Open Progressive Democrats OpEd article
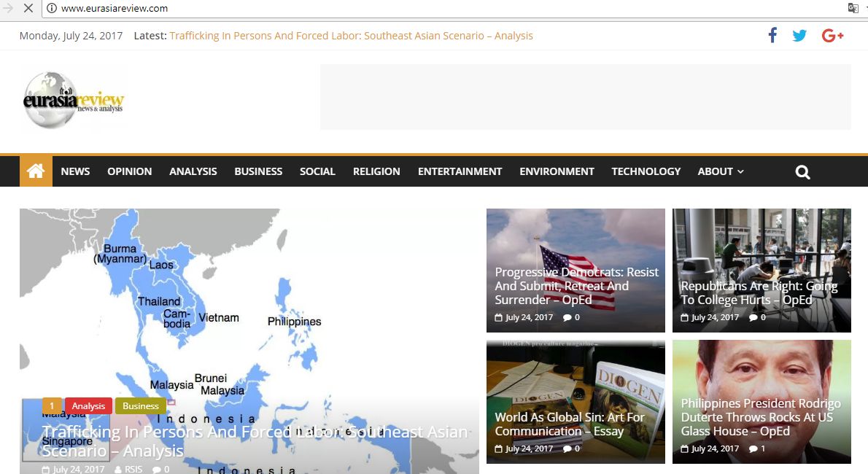This screenshot has width=868, height=474. [576, 287]
